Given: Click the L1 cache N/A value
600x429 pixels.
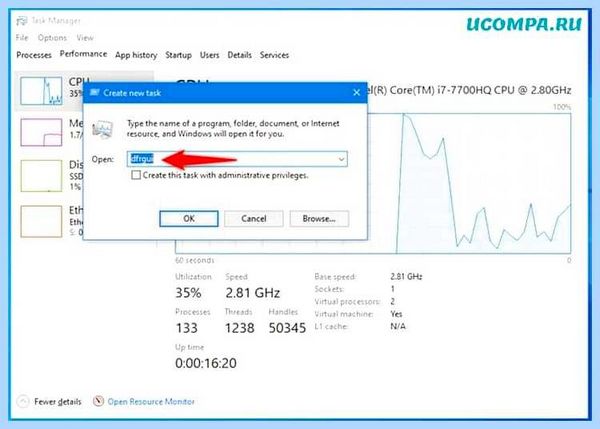Looking at the screenshot, I should [x=398, y=326].
